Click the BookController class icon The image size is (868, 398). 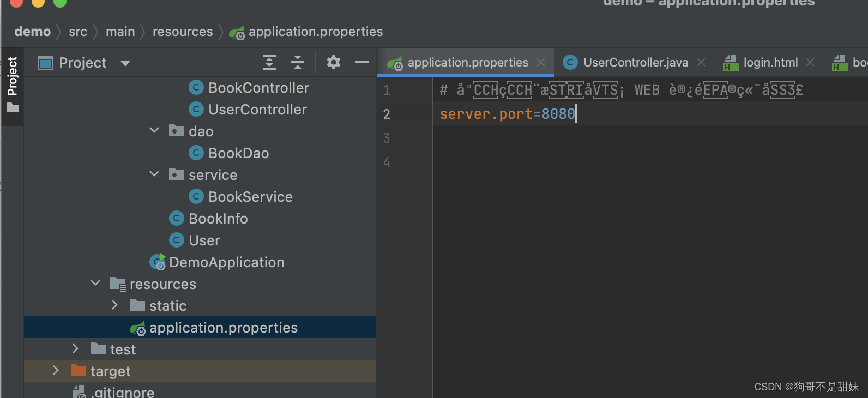tap(196, 87)
